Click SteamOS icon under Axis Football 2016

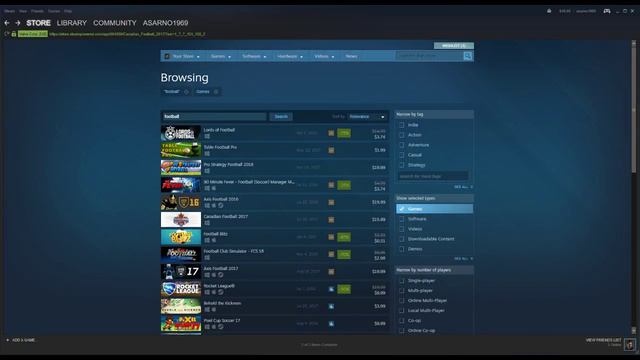[x=220, y=206]
